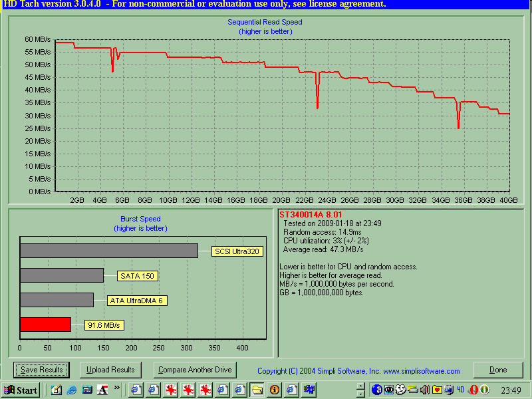Click the gray SCSI Ultra320 bar
The image size is (532, 399).
109,251
